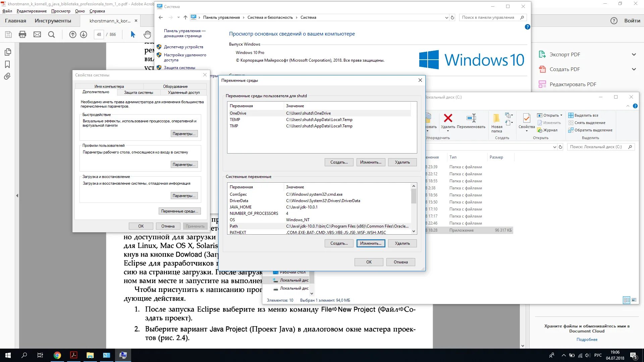Click the email envelope icon in Acrobat
The width and height of the screenshot is (644, 362).
click(37, 35)
